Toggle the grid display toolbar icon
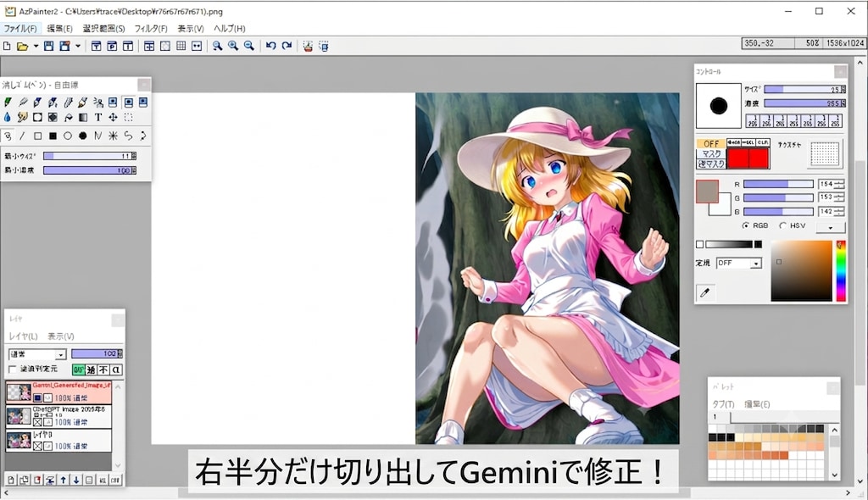Image resolution: width=868 pixels, height=500 pixels. [x=181, y=47]
